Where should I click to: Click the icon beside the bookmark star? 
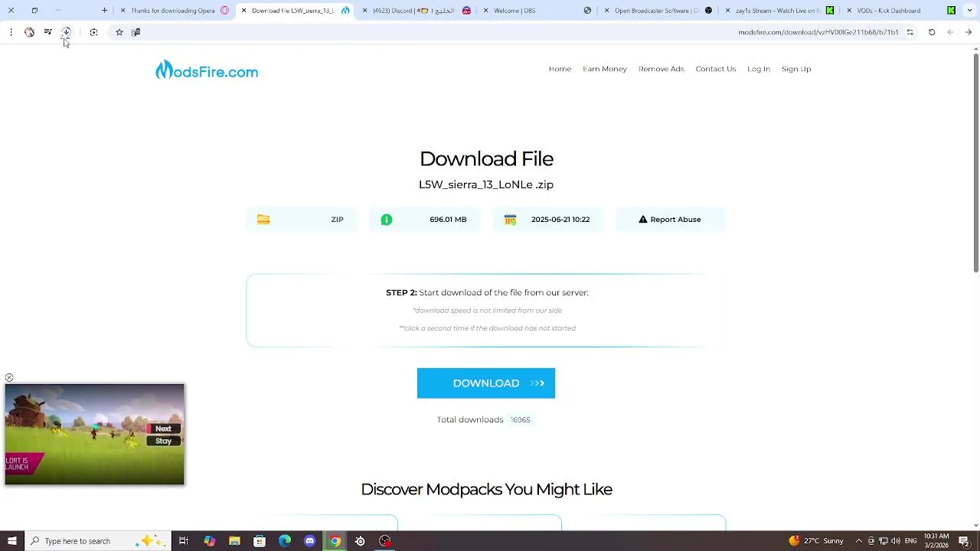coord(136,32)
